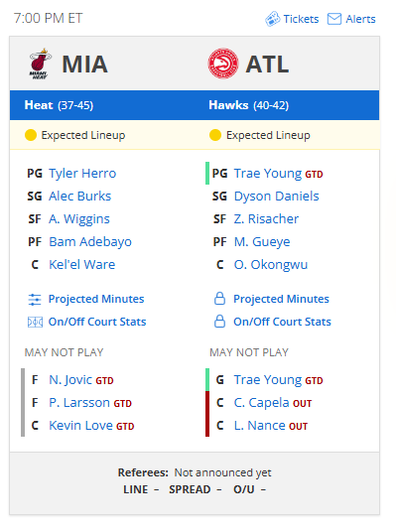This screenshot has width=396, height=532.
Task: Open the Alerts link
Action: 360,19
